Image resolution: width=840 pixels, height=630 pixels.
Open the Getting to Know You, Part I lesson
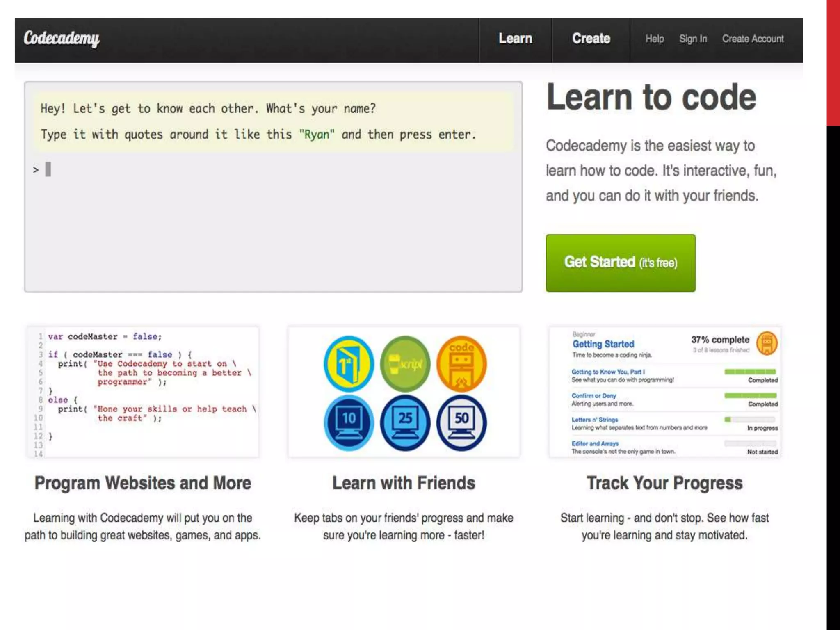coord(608,372)
